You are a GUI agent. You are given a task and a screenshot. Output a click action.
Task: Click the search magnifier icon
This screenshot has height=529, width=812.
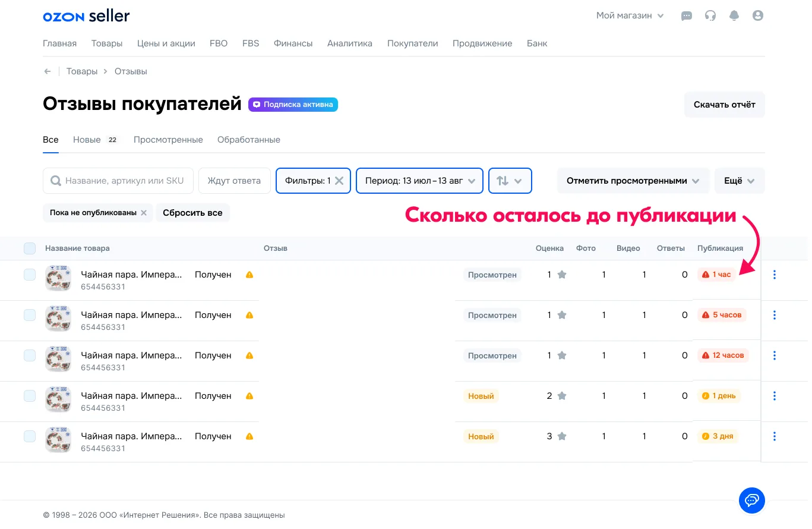56,181
